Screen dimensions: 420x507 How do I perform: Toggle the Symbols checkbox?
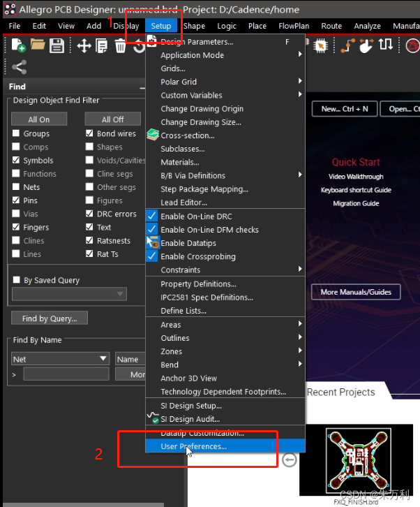click(16, 160)
